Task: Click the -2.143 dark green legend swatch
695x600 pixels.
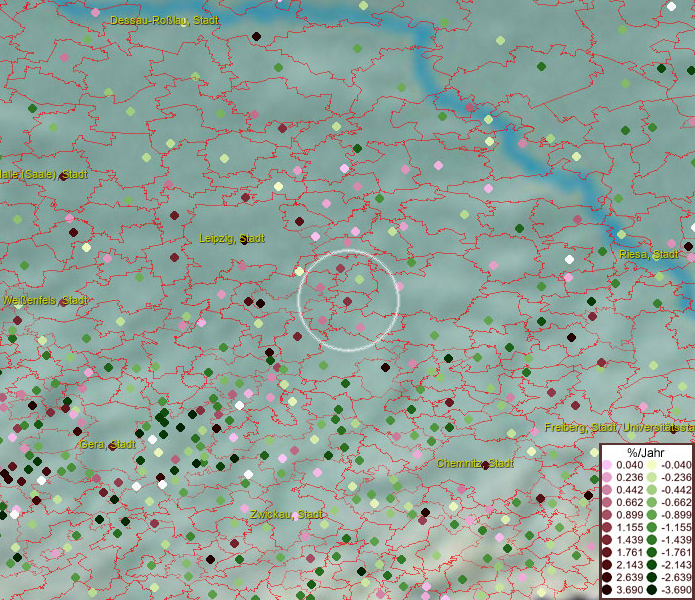Action: [x=652, y=565]
